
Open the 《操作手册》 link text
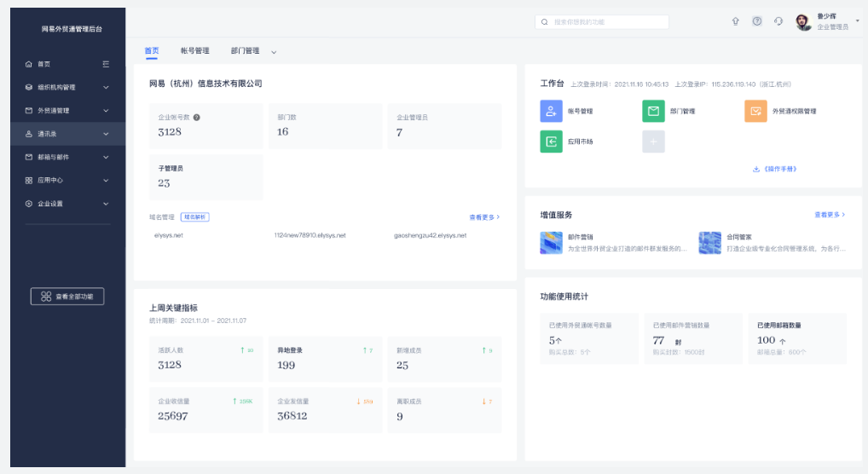pos(780,169)
